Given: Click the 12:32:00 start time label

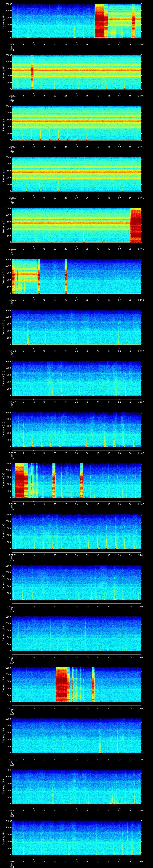Looking at the screenshot, I should click(12, 555).
